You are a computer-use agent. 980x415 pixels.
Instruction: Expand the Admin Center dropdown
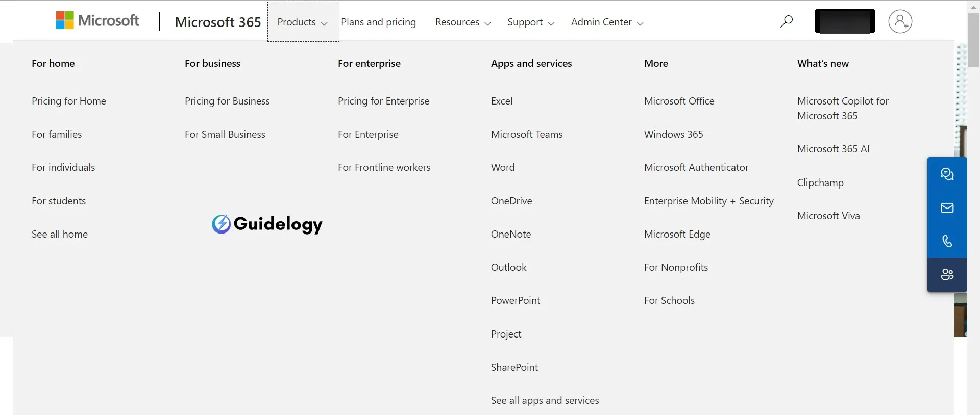607,22
